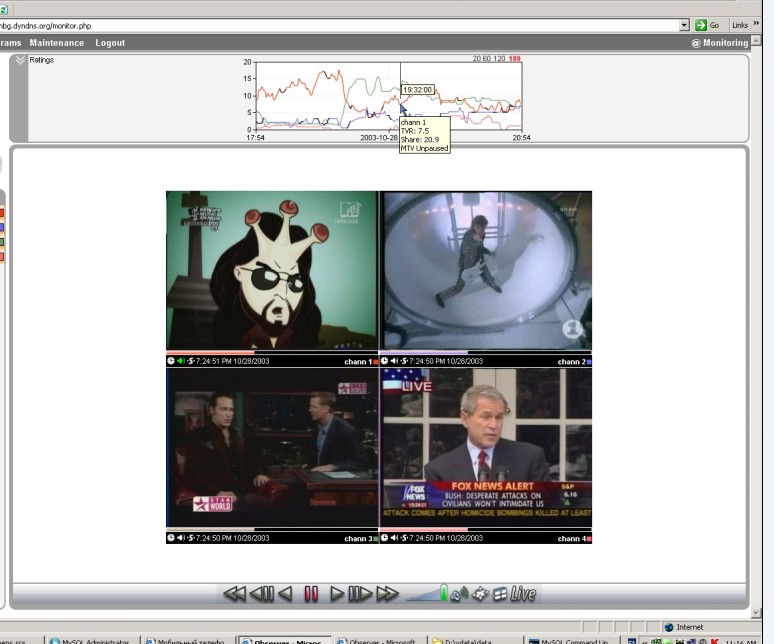The image size is (774, 644).
Task: Click the satellite icon in player bar
Action: (480, 594)
